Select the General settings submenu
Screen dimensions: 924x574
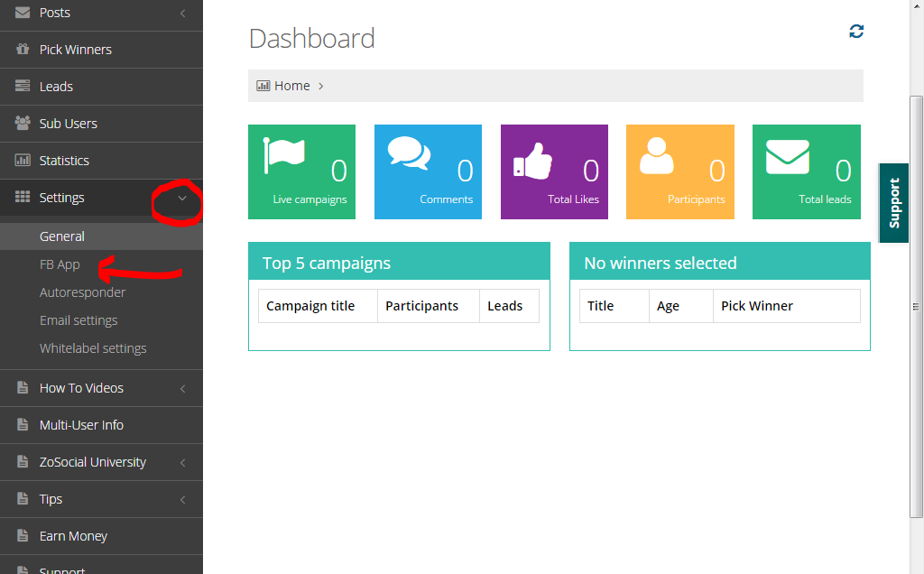tap(101, 236)
